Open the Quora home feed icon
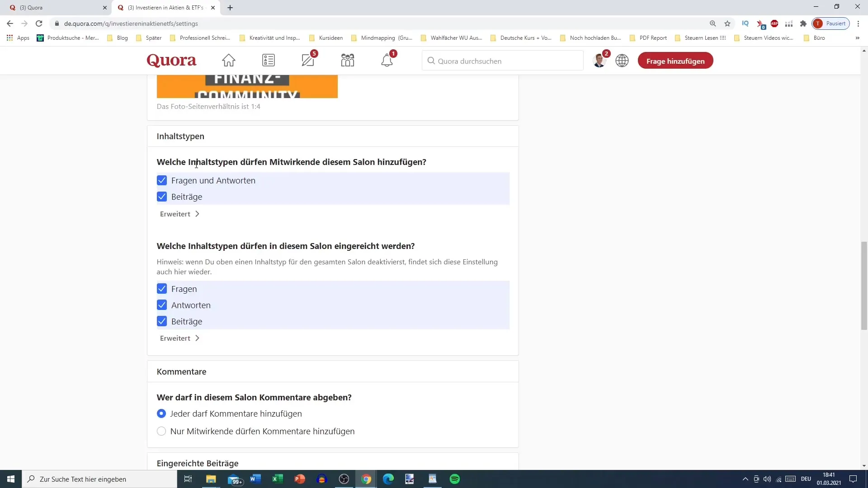This screenshot has height=488, width=868. pyautogui.click(x=229, y=61)
